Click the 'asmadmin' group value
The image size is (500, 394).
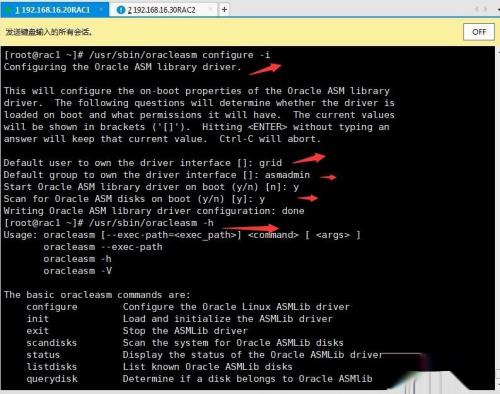[287, 175]
